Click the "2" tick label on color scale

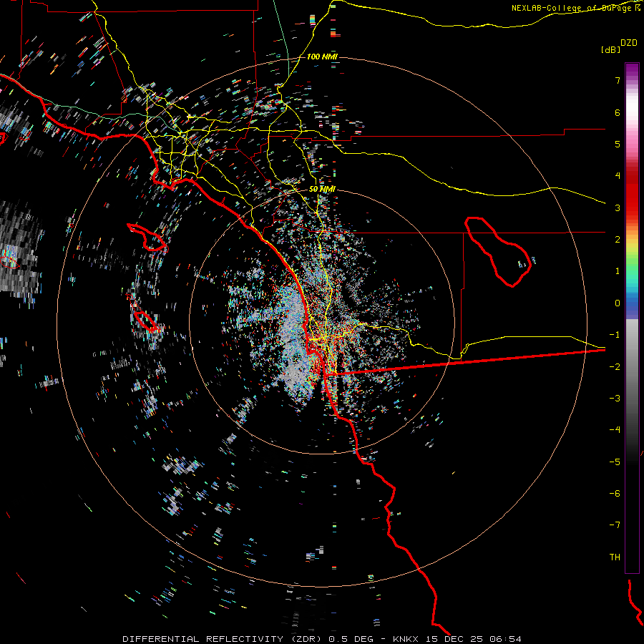(x=618, y=240)
